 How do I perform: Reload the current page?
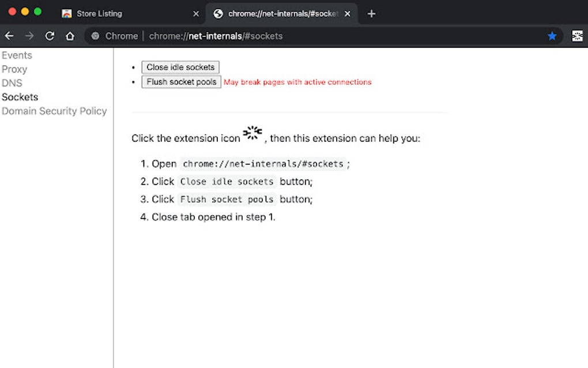pyautogui.click(x=50, y=36)
